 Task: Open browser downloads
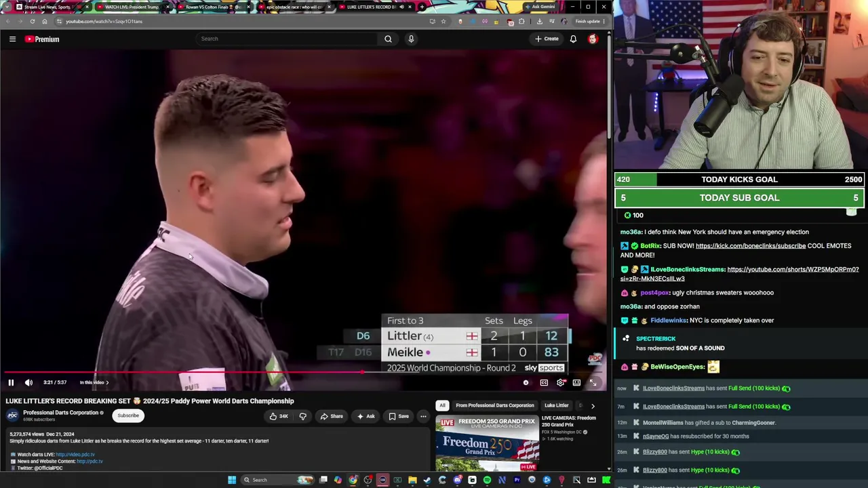tap(540, 21)
